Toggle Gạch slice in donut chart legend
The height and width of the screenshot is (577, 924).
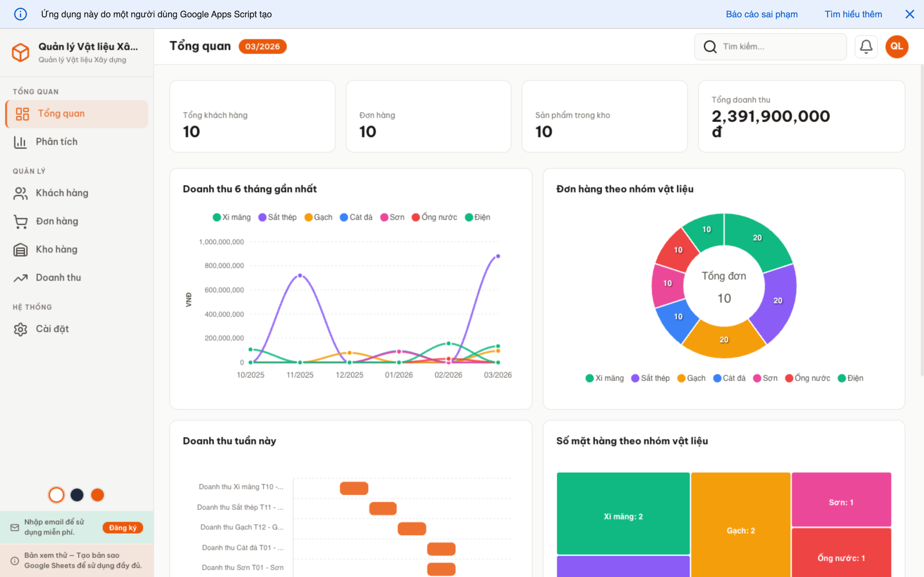click(691, 378)
